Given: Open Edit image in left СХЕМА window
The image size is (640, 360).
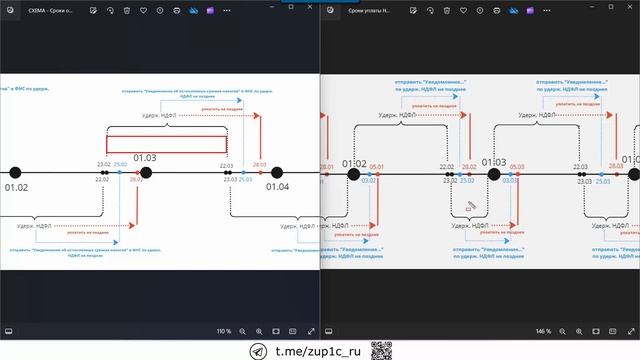Looking at the screenshot, I should click(x=93, y=11).
